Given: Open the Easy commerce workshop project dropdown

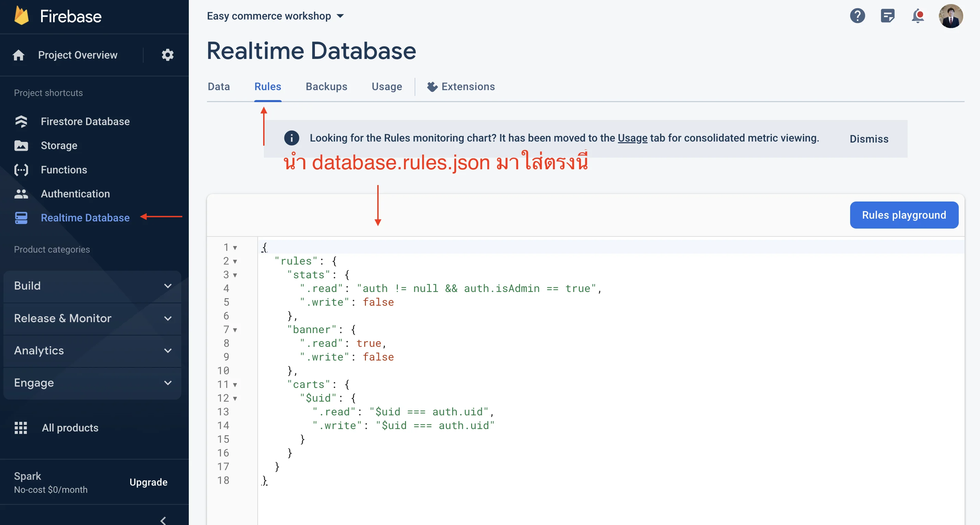Looking at the screenshot, I should click(x=275, y=16).
